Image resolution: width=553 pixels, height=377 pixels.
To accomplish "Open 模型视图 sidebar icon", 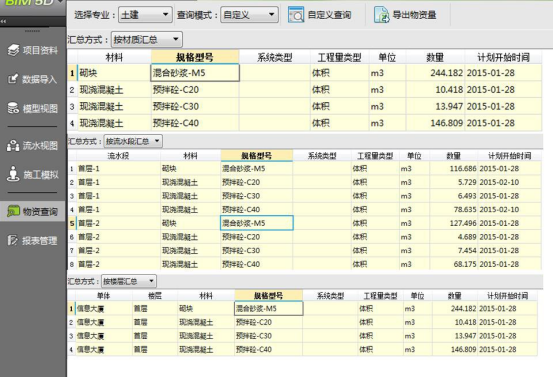I will [x=13, y=108].
